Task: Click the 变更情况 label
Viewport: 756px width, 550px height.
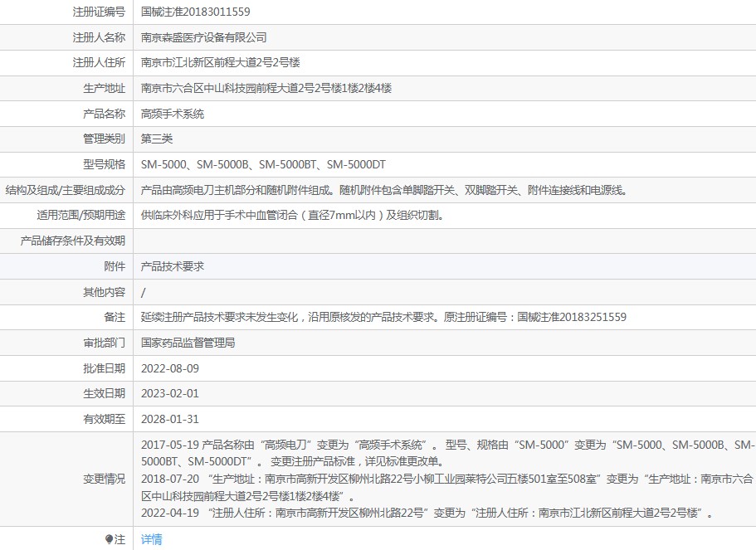Action: [104, 479]
